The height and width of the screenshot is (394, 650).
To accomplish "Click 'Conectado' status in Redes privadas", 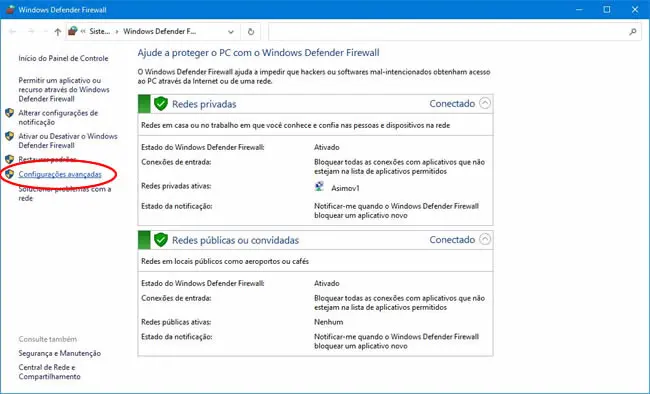I will 452,104.
